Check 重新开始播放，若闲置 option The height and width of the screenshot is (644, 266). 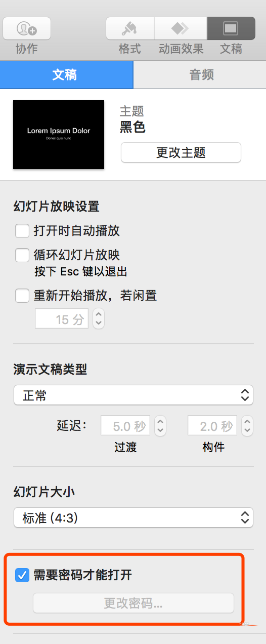pyautogui.click(x=22, y=296)
